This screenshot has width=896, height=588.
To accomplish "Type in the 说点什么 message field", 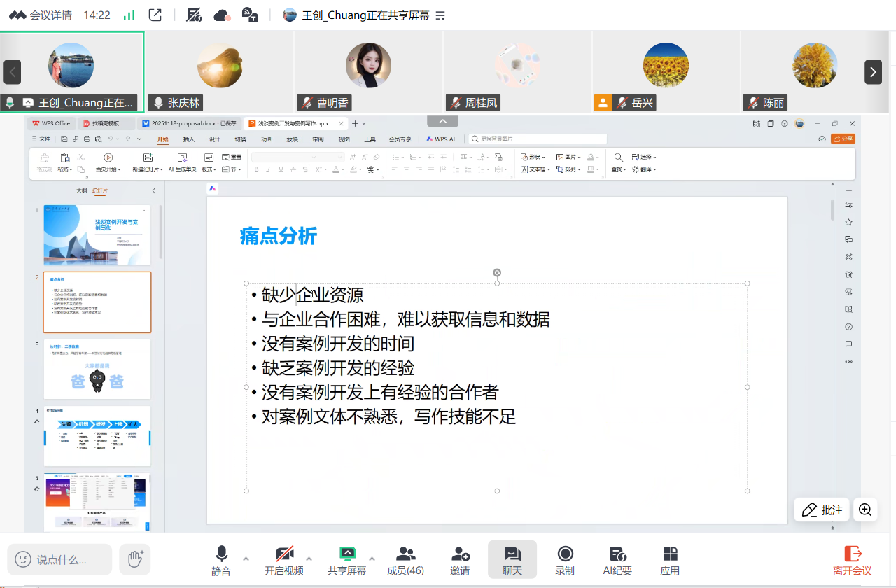I will click(62, 559).
